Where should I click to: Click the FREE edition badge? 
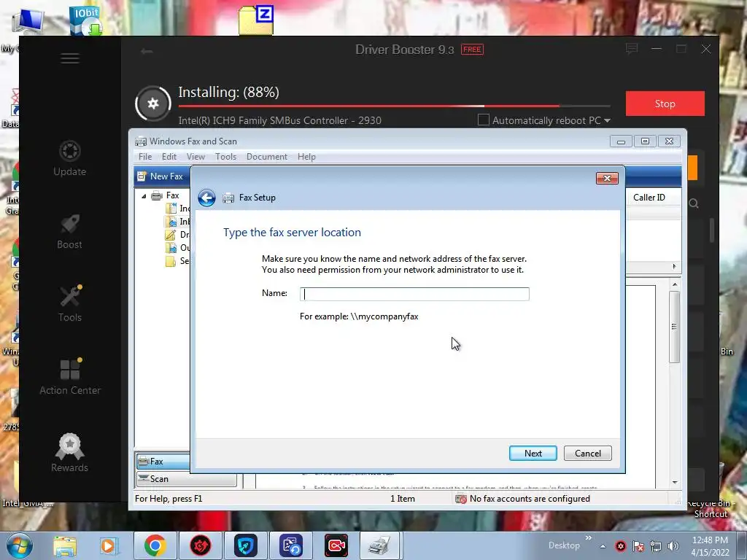(472, 50)
